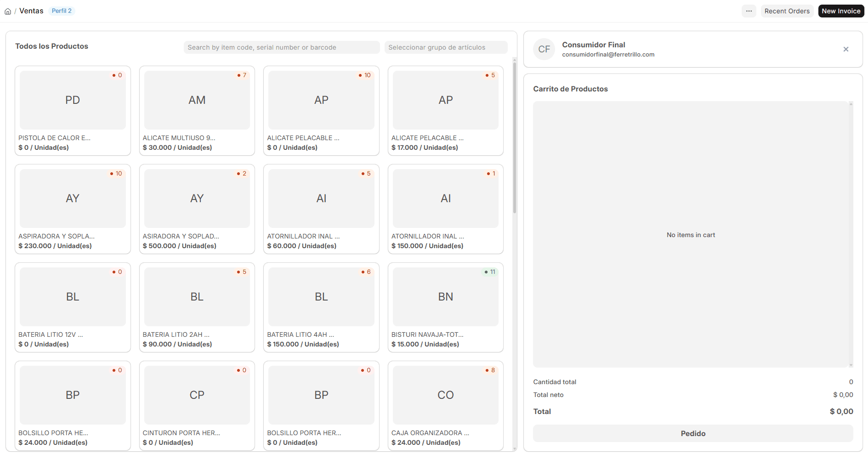
Task: Click the Consumidor Final customer name
Action: tap(593, 45)
